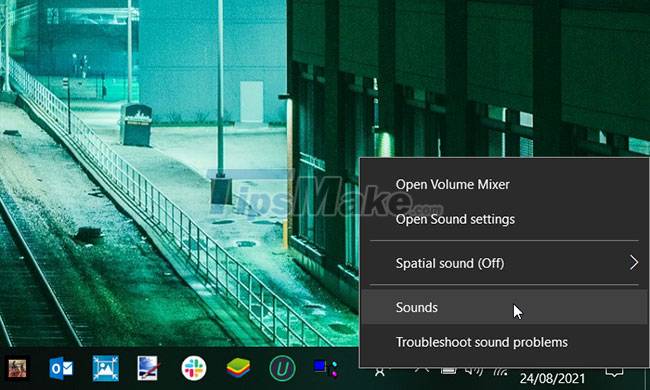Open the blue monitor with dots taskbar icon
Viewport: 650px width, 390px height.
326,368
